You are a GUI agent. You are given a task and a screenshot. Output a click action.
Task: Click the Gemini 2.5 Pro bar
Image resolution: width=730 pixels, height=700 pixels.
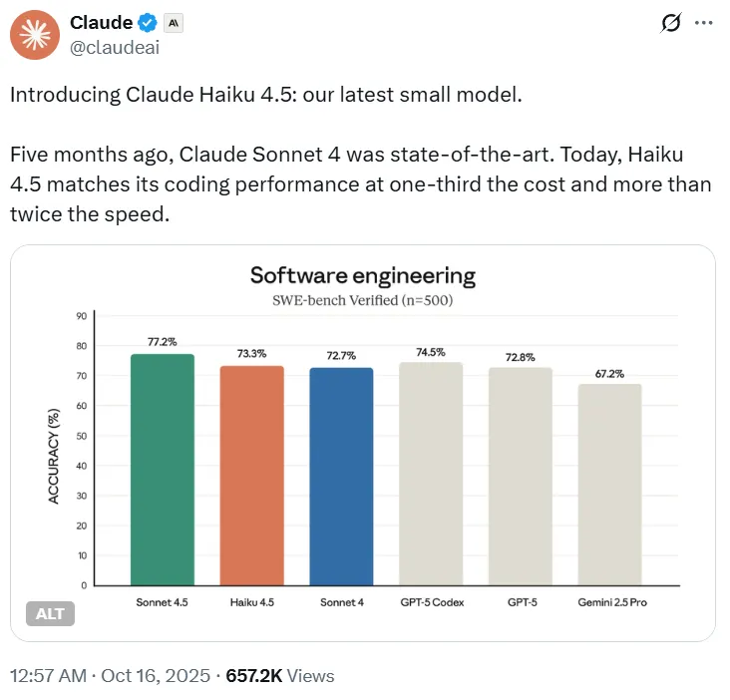click(609, 484)
